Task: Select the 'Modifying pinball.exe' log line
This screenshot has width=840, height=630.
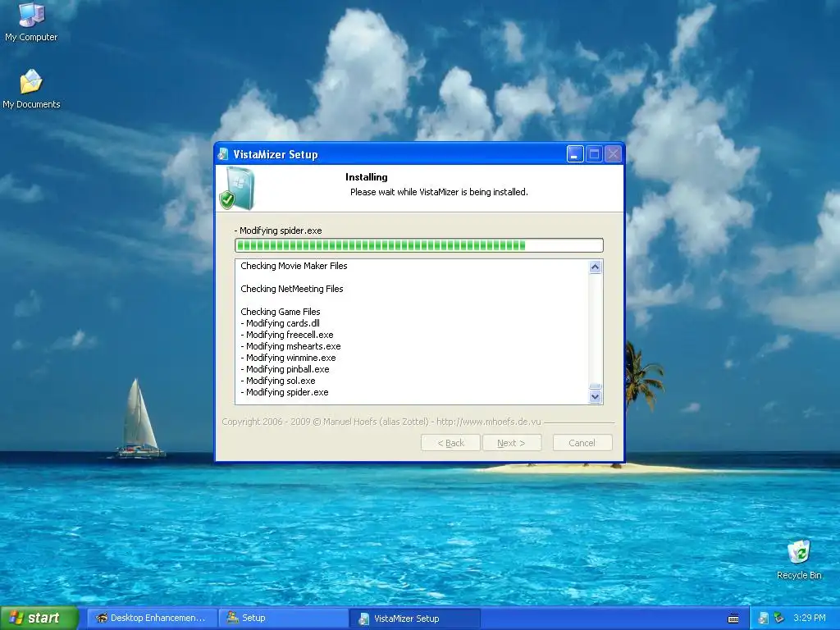Action: point(285,369)
